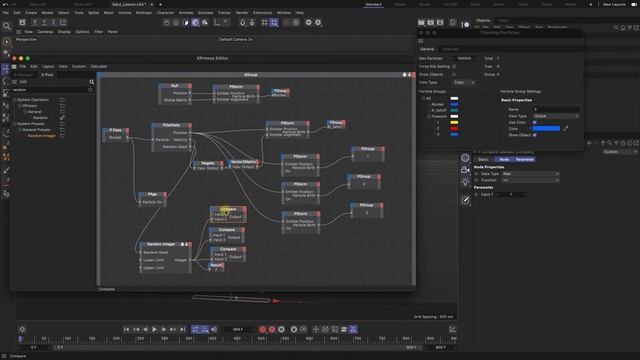Open the MoGraph menu
This screenshot has width=640, height=360.
coord(144,13)
